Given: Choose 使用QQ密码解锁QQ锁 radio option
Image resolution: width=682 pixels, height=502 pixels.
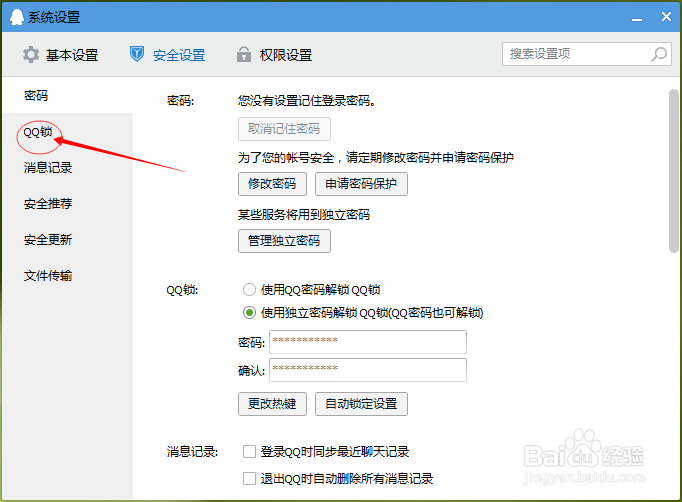Looking at the screenshot, I should 249,290.
